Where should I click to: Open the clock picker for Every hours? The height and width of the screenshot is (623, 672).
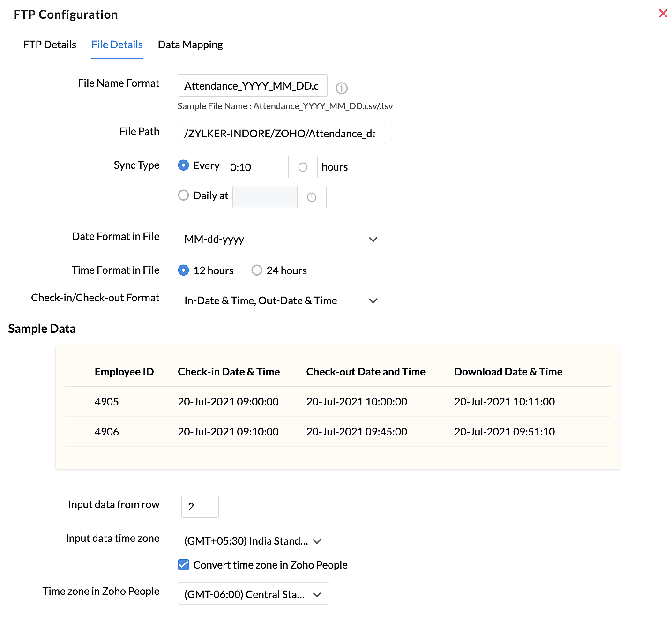pos(303,167)
